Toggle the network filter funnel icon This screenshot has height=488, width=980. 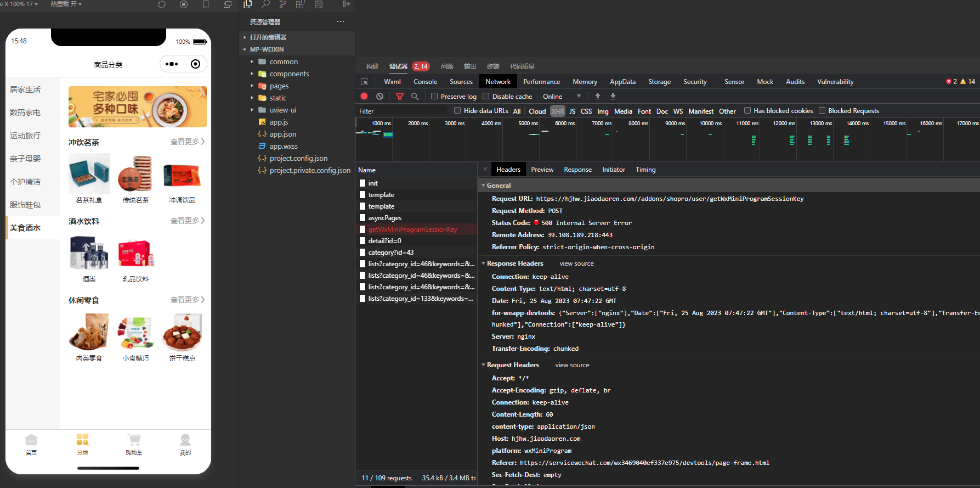400,96
